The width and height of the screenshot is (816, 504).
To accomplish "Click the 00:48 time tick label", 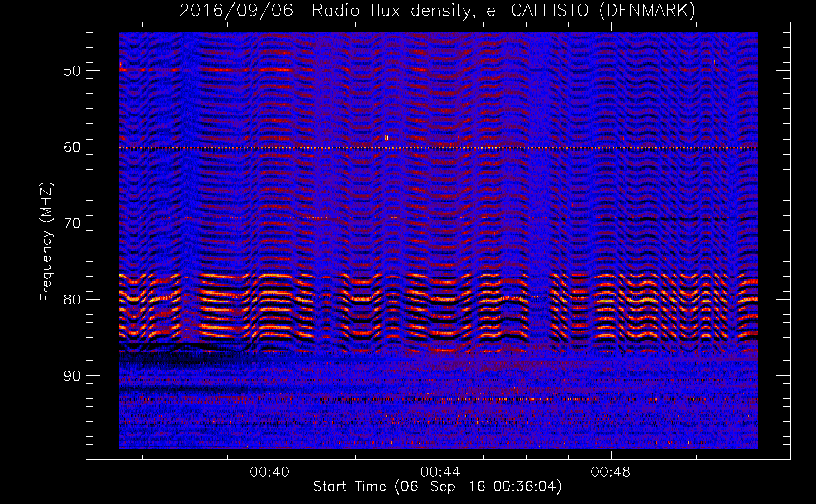I will [611, 472].
